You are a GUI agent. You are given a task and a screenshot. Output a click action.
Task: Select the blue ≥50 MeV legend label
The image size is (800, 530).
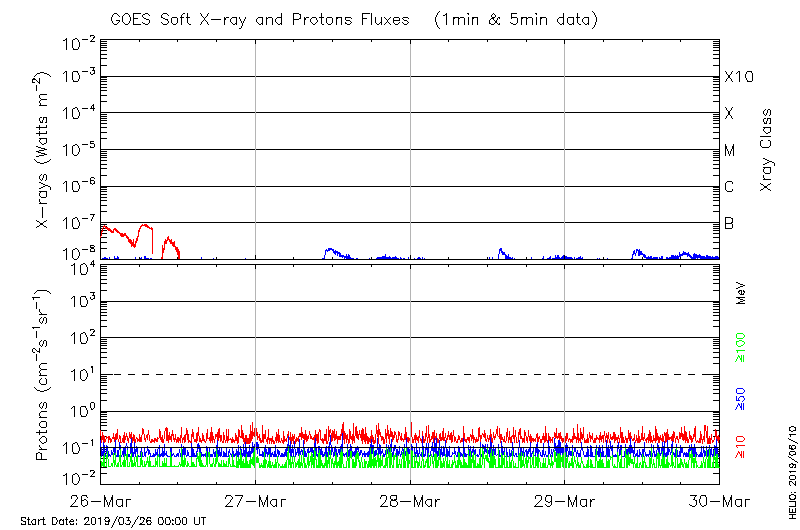tap(741, 397)
